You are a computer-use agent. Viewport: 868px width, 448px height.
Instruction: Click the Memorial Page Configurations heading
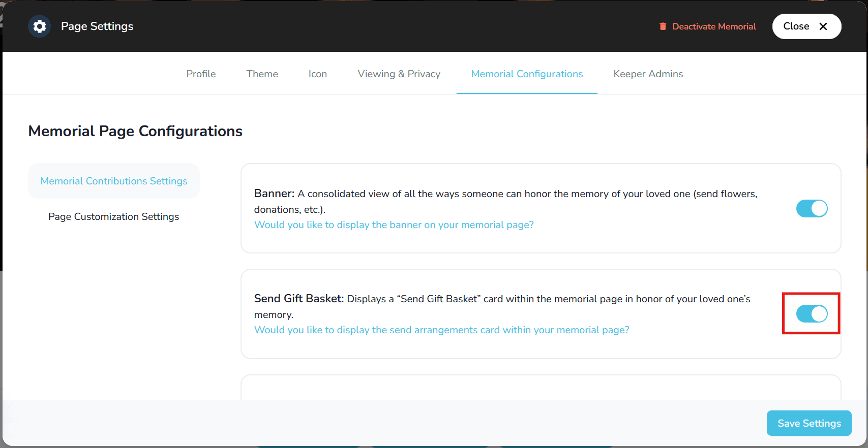coord(135,131)
